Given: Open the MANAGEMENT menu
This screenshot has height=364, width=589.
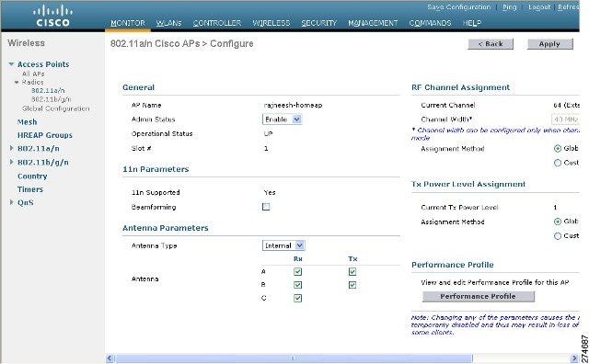Looking at the screenshot, I should click(373, 23).
